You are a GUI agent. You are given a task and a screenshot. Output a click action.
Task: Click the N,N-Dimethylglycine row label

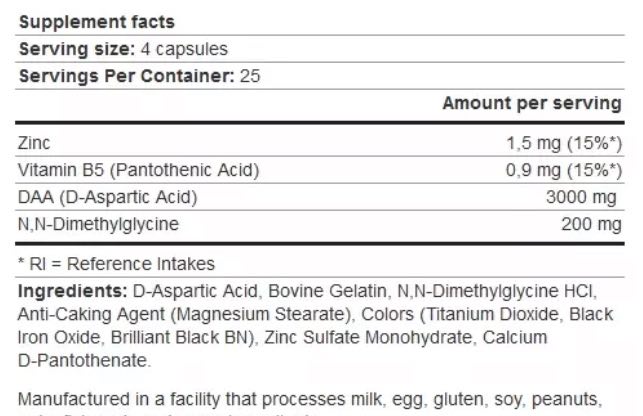95,223
